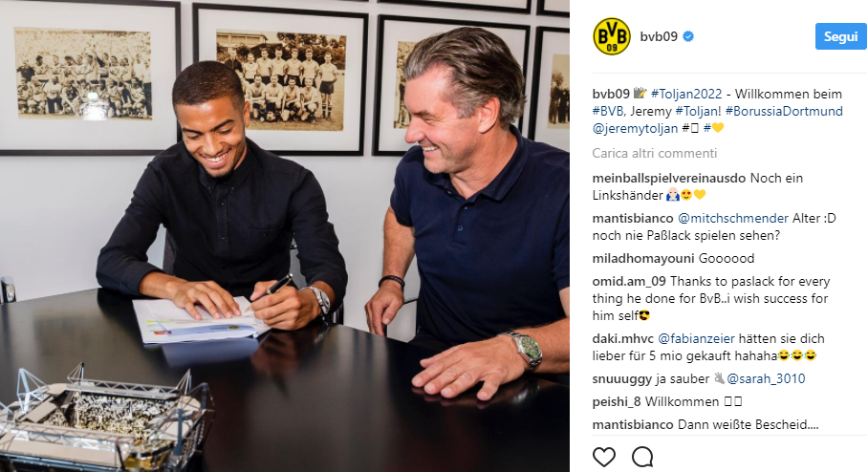Click the BVB 09 profile logo

611,36
